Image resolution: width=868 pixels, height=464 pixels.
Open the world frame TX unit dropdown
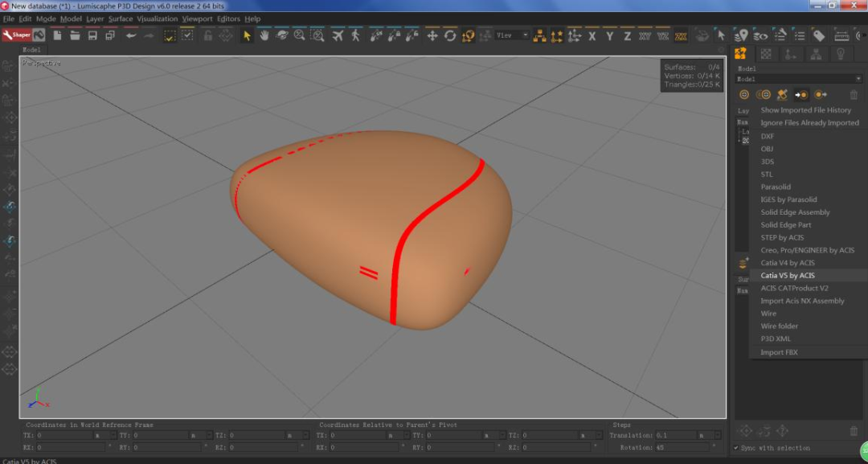(106, 436)
